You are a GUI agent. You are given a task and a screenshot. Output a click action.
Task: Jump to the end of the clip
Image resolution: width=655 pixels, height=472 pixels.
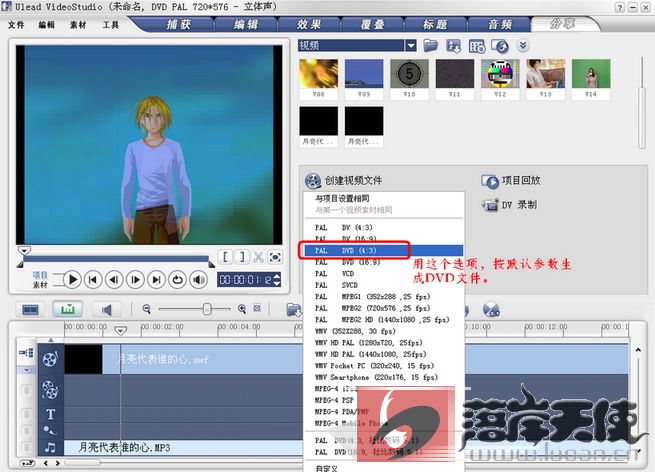tap(156, 279)
